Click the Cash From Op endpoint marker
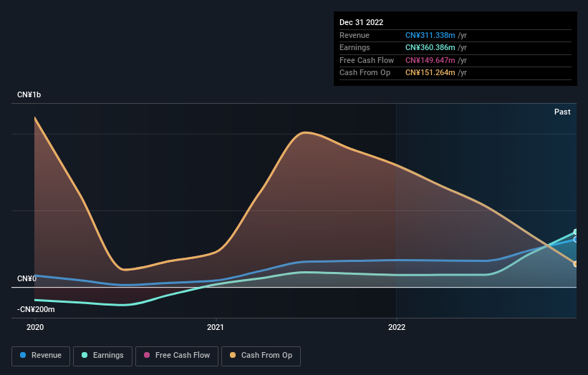The height and width of the screenshot is (375, 588). click(576, 264)
